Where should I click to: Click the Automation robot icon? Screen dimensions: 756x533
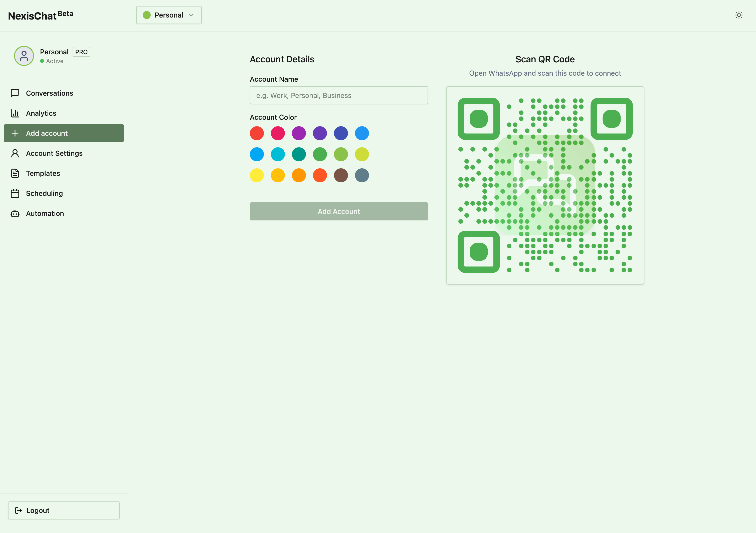tap(15, 213)
